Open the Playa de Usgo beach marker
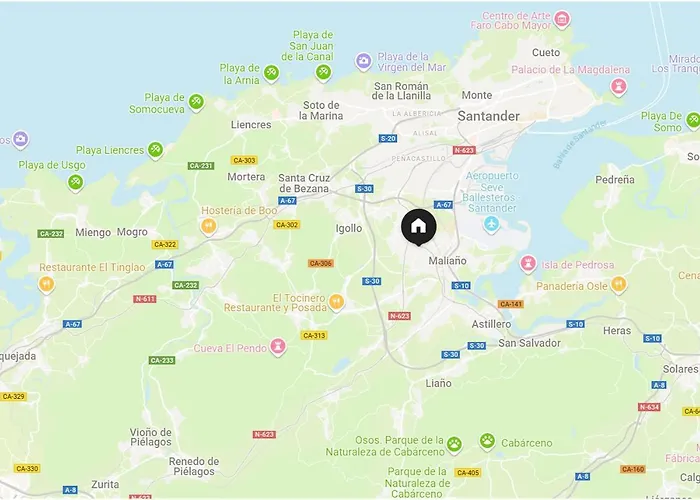Screen dimensions: 700x500 tap(75, 182)
